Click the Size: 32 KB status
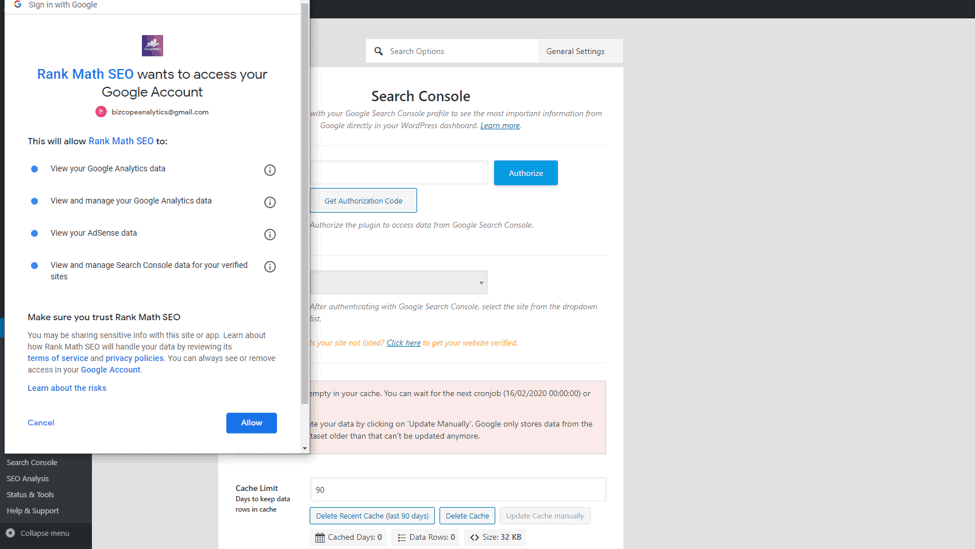 [496, 537]
